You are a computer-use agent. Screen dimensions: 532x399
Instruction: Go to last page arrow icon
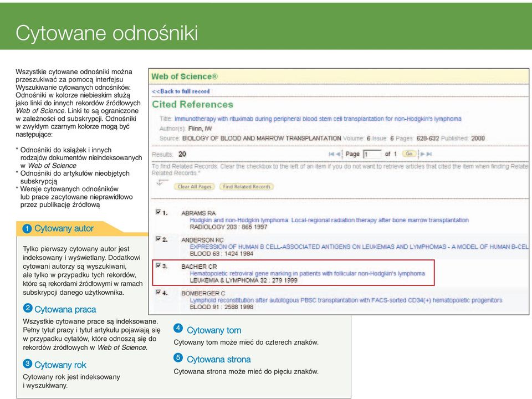pyautogui.click(x=429, y=154)
